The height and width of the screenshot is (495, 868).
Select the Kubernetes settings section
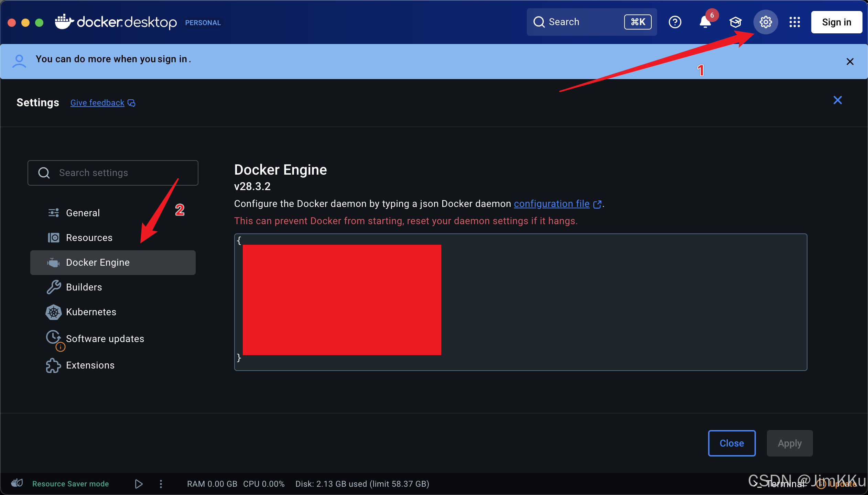(113, 312)
